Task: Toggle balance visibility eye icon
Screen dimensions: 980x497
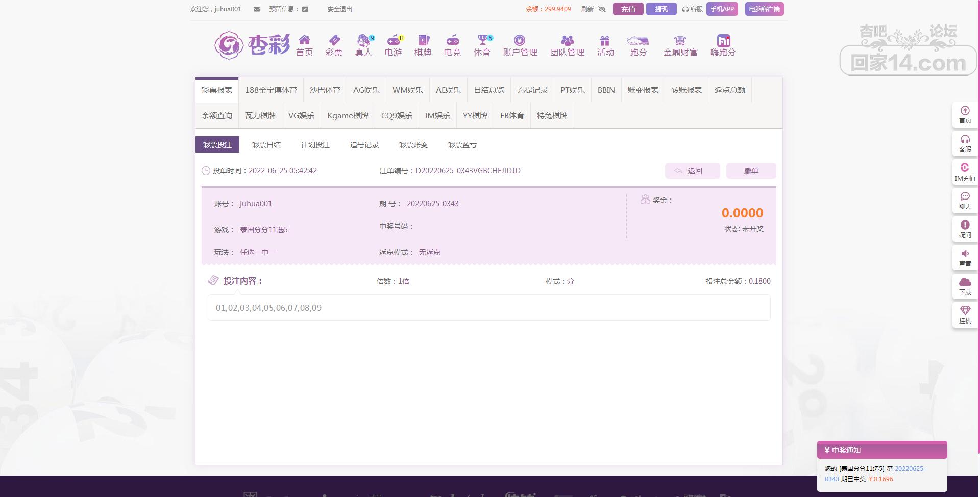Action: pos(602,9)
